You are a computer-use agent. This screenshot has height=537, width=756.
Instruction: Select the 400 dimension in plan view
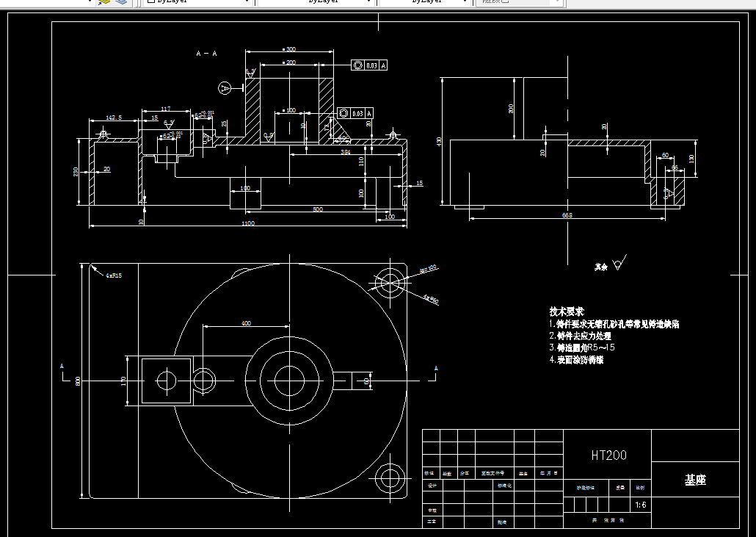(246, 323)
